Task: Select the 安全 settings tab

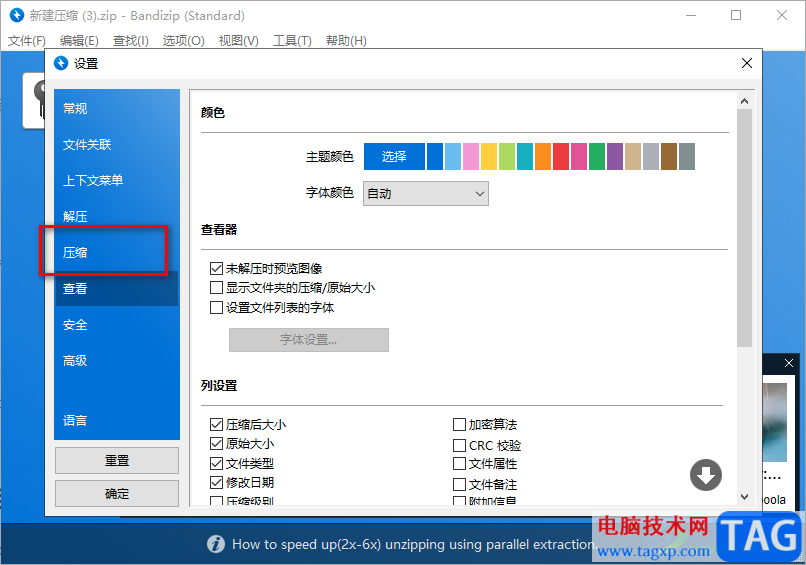Action: pyautogui.click(x=117, y=324)
